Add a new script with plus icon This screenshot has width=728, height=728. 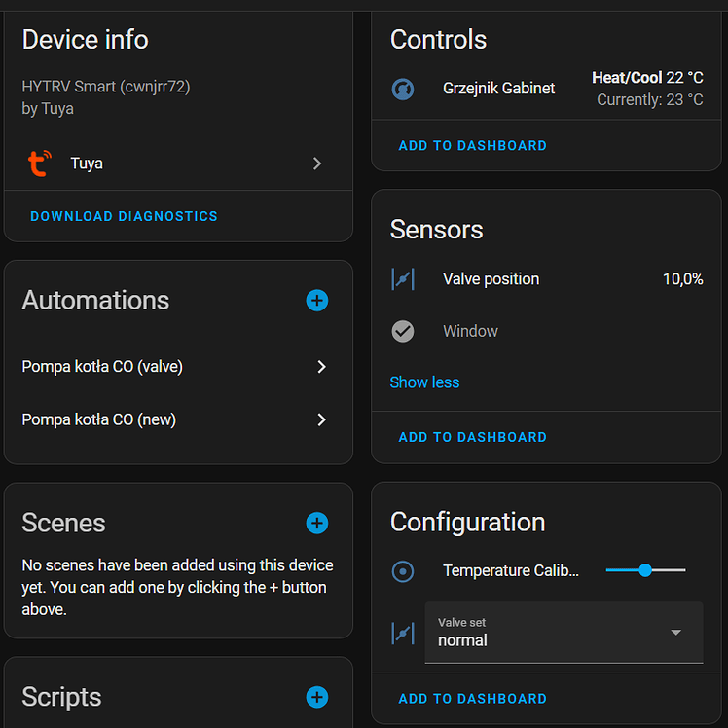pos(317,697)
